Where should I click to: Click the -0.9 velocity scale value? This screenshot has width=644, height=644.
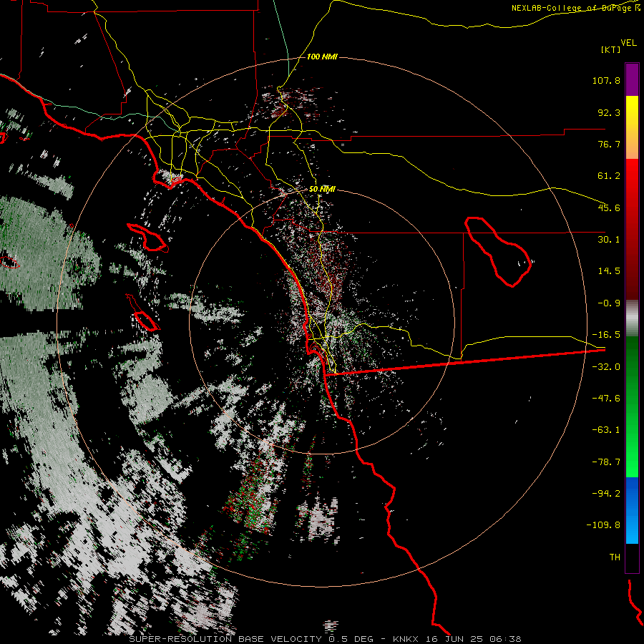[x=609, y=303]
